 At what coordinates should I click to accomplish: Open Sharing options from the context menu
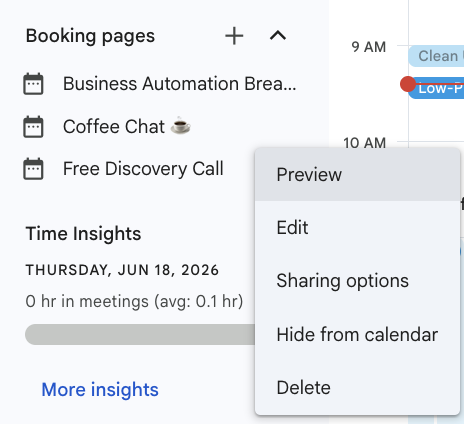tap(357, 281)
